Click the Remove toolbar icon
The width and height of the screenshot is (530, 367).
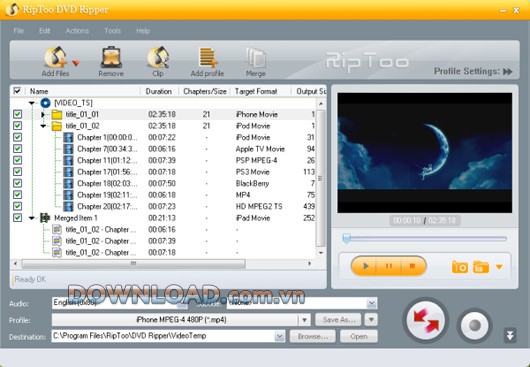(x=111, y=57)
